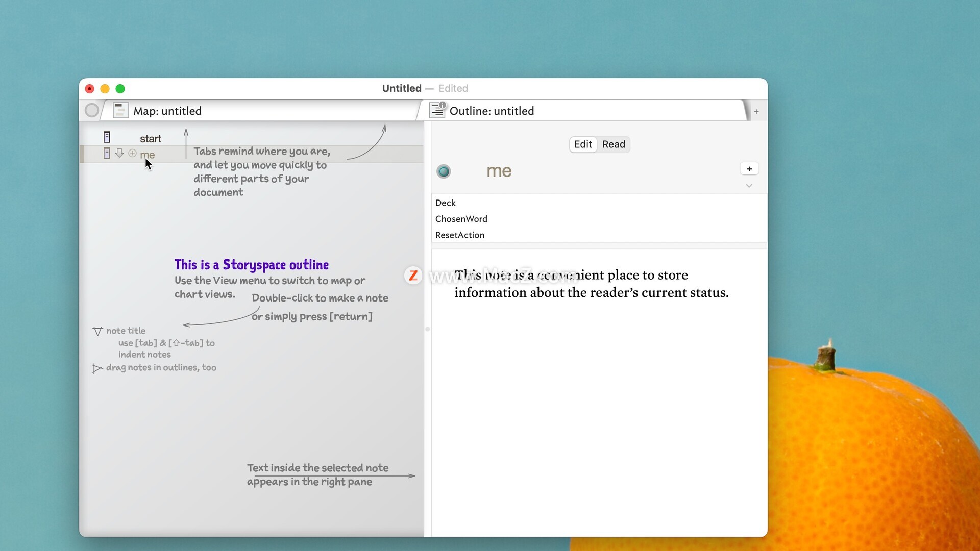Click into the note body text
The image size is (980, 551).
(591, 284)
